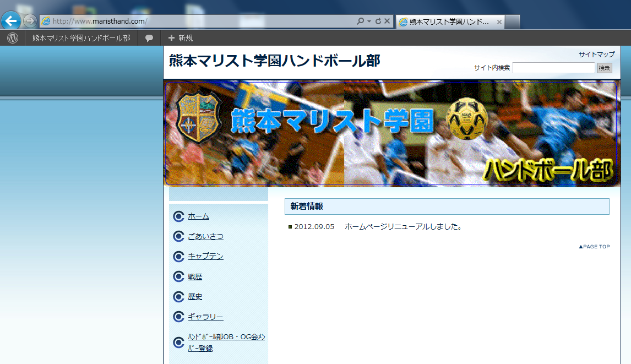Open the キャプテン sidebar link
The width and height of the screenshot is (631, 364).
coord(205,256)
